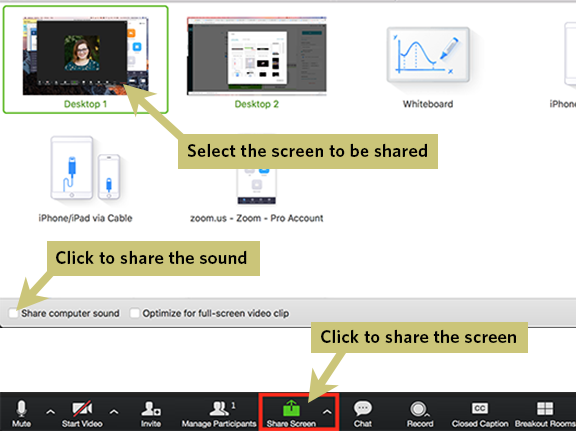576x431 pixels.
Task: Open Manage Participants panel
Action: pos(219,414)
